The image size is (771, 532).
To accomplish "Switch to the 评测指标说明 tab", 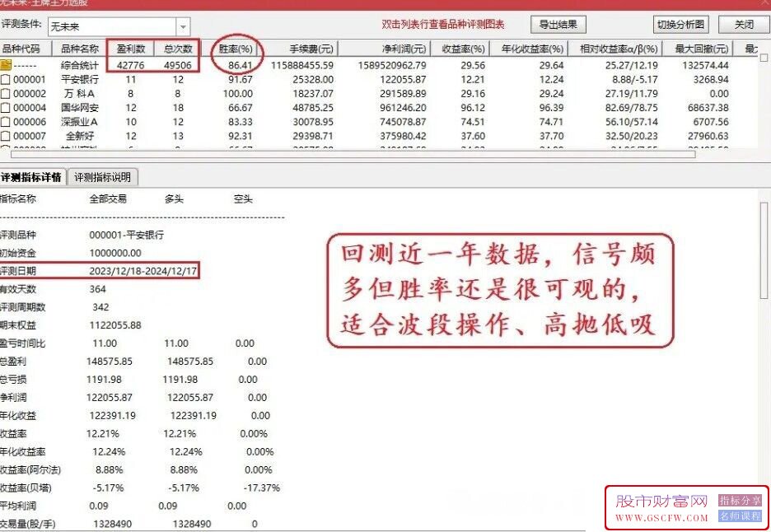I will coord(103,178).
